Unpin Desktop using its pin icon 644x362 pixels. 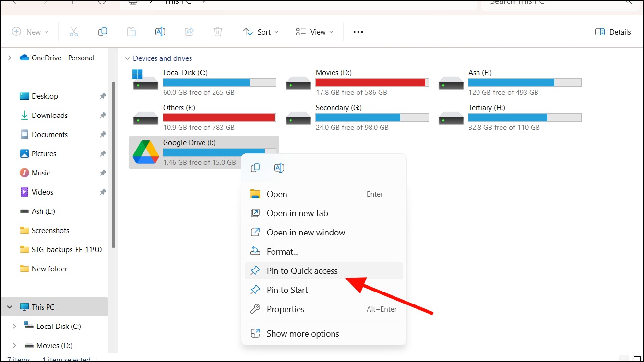tap(103, 96)
